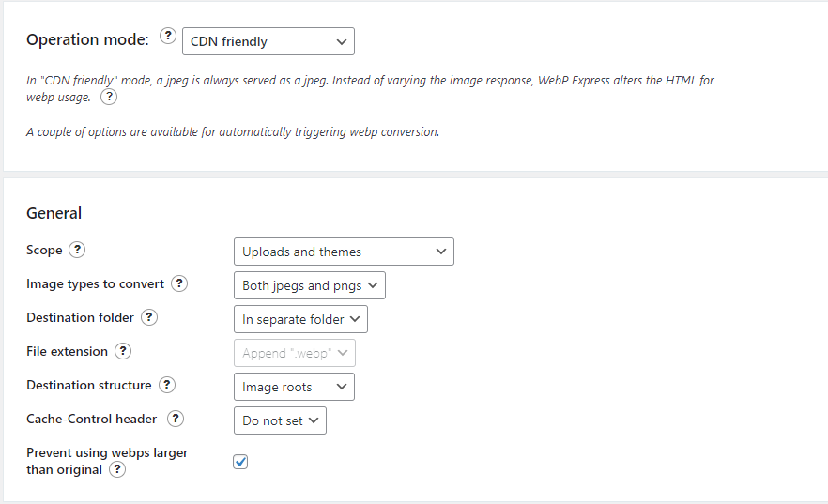This screenshot has height=504, width=828.
Task: Open help for Prevent using webps larger
Action: [117, 469]
